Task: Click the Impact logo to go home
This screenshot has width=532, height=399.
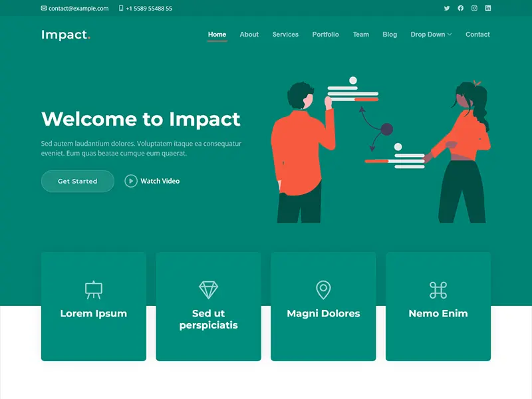Action: (x=65, y=35)
